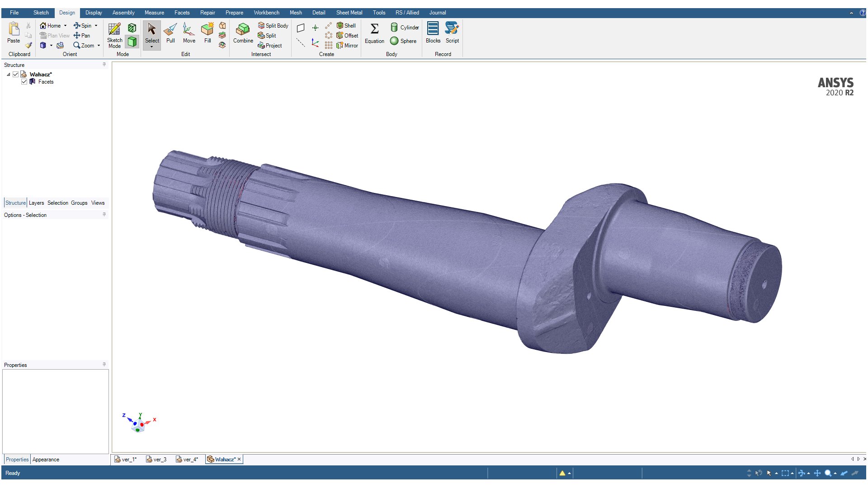
Task: Switch to the Sheet Metal ribbon tab
Action: 349,13
